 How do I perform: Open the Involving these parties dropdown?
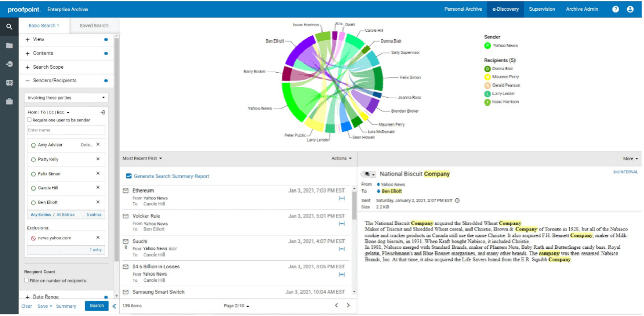pyautogui.click(x=66, y=98)
